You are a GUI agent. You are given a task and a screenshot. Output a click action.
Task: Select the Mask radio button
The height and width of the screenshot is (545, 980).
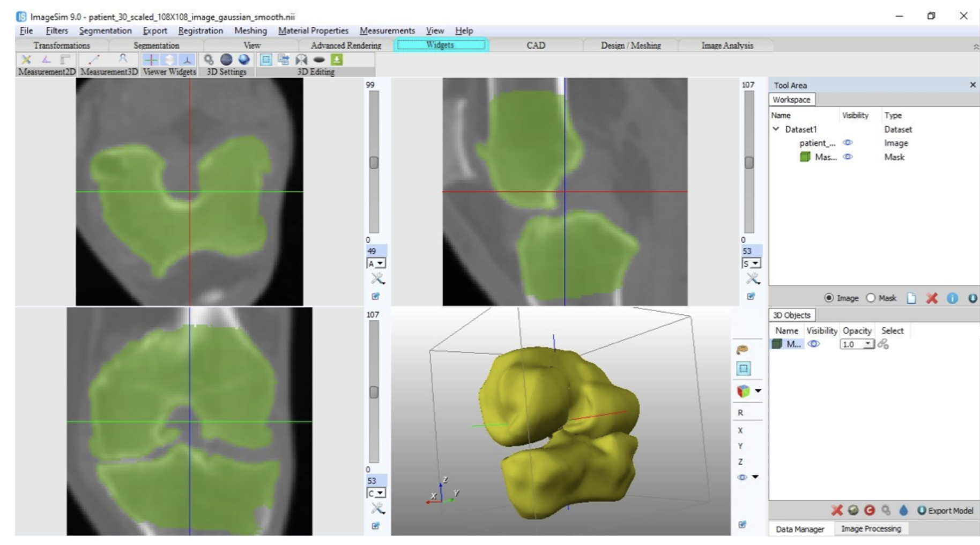pyautogui.click(x=871, y=298)
